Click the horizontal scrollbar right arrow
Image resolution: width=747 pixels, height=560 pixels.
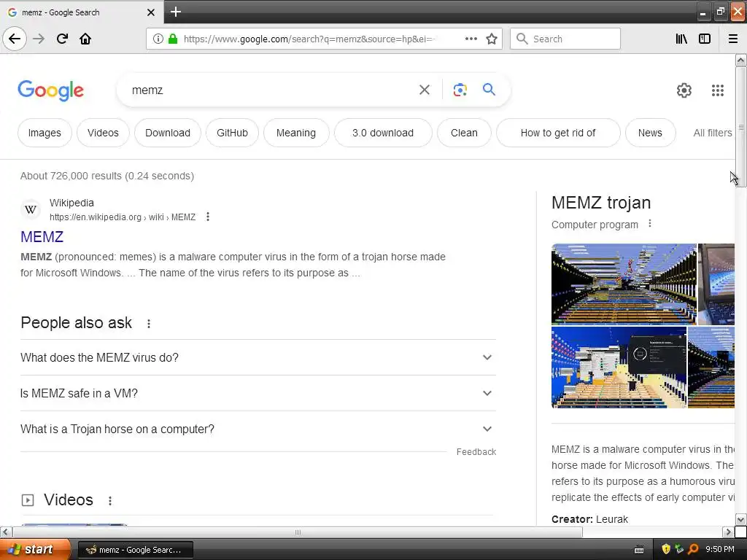pos(728,532)
